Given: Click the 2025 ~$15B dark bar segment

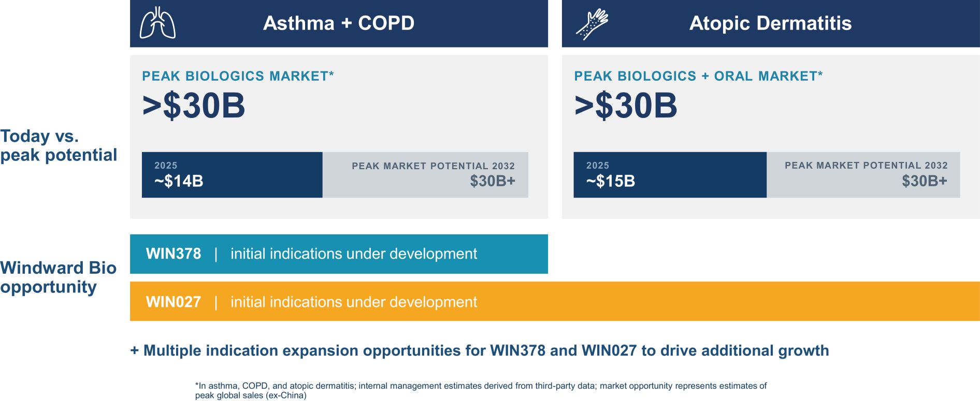Looking at the screenshot, I should click(x=670, y=175).
